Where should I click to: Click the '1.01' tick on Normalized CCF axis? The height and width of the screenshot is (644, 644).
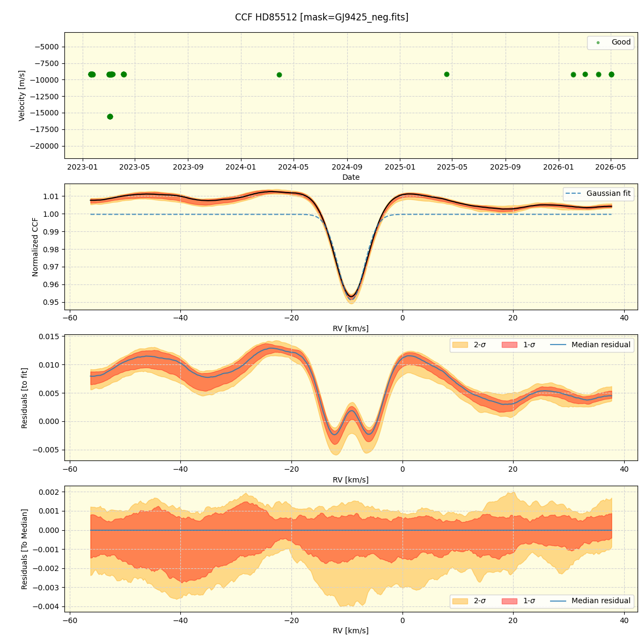52,196
